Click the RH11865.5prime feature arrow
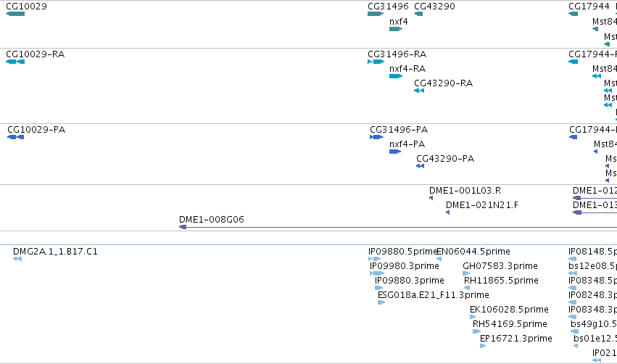Screen dimensions: 617x364 [467, 288]
